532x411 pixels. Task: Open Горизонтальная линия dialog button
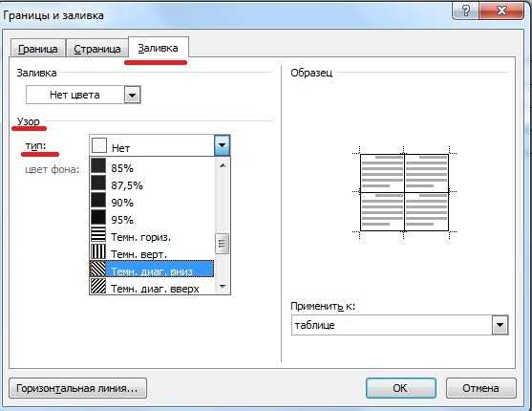(77, 388)
